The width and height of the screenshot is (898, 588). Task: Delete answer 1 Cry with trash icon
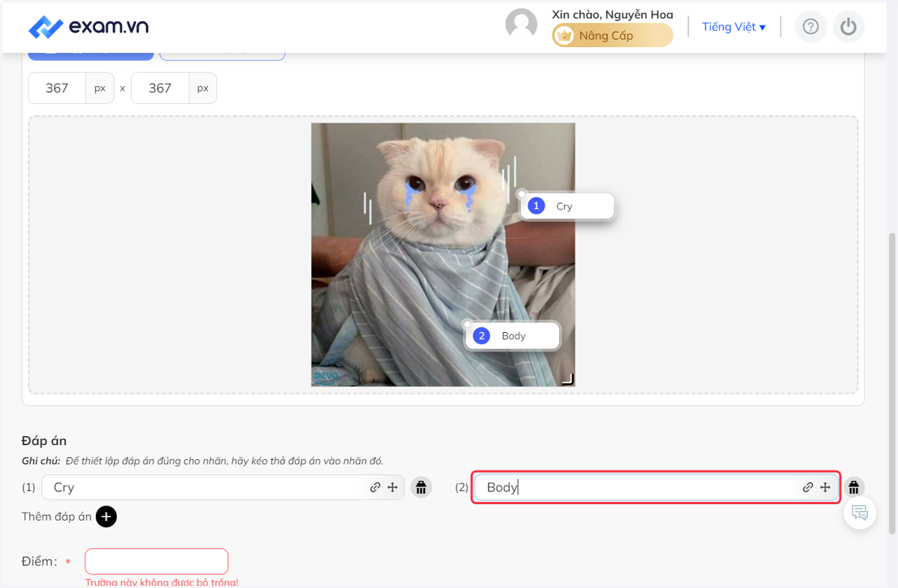421,488
